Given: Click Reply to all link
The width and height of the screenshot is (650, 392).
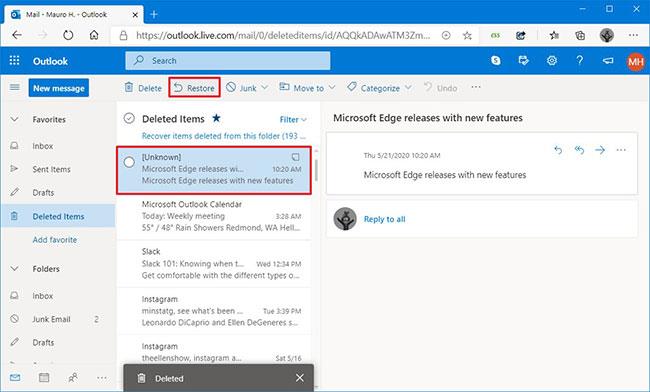Looking at the screenshot, I should [x=384, y=219].
